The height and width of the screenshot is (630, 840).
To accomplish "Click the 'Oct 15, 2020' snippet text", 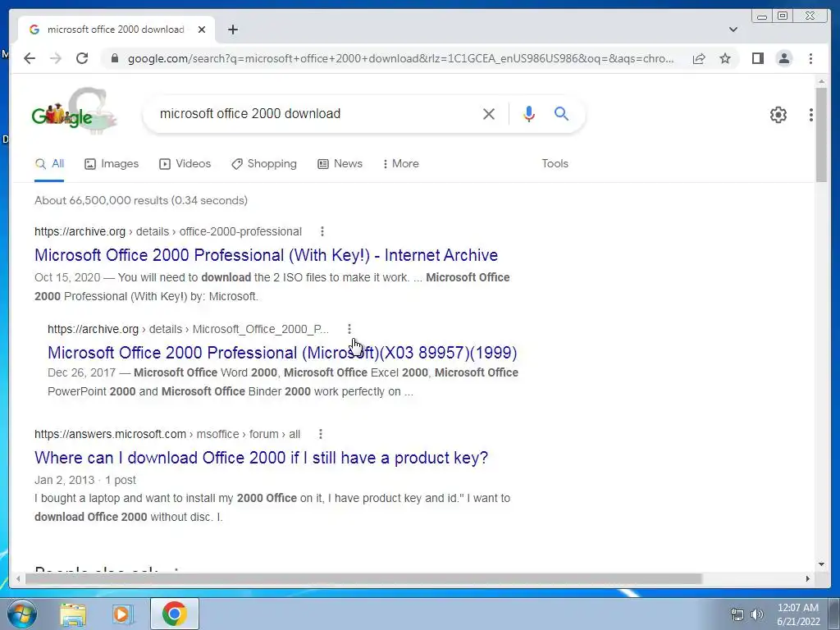I will coord(67,277).
